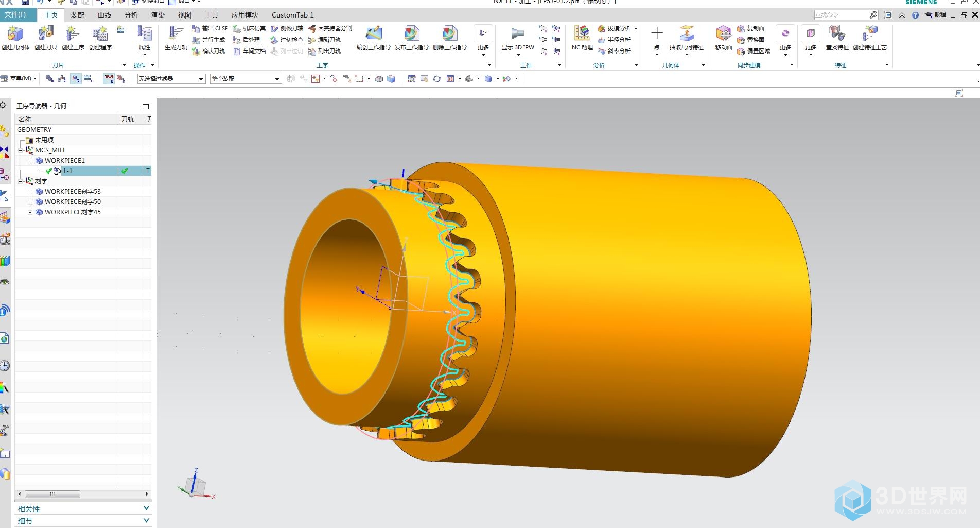Switch to the 渲染 ribbon tab
The width and height of the screenshot is (980, 528).
coord(158,15)
